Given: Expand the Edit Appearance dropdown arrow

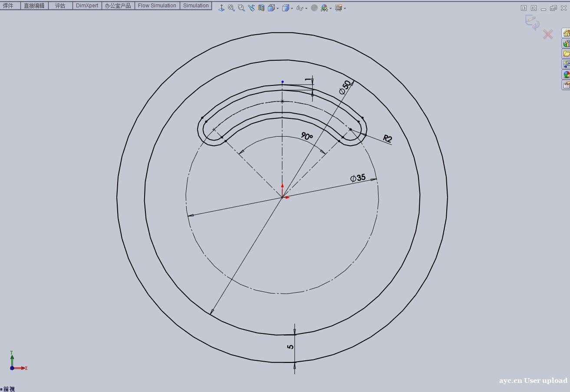Looking at the screenshot, I should [x=330, y=8].
